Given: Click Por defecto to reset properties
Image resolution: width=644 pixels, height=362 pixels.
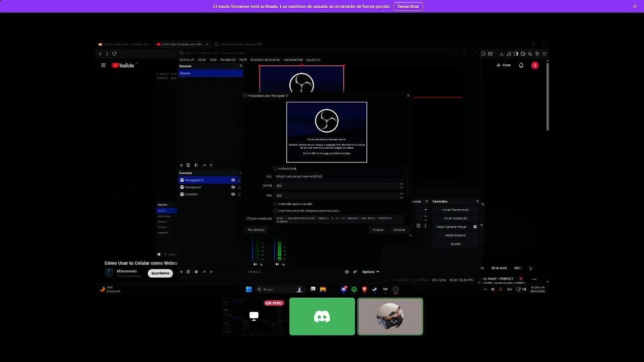Looking at the screenshot, I should pos(256,230).
